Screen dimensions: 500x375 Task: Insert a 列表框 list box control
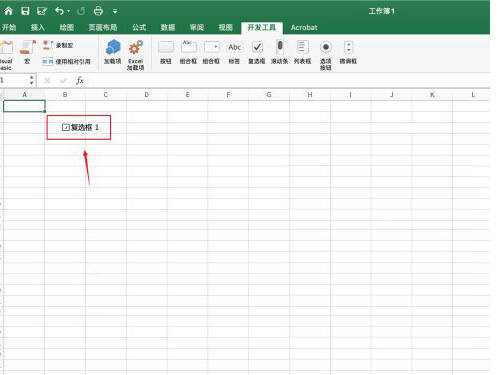pos(302,52)
